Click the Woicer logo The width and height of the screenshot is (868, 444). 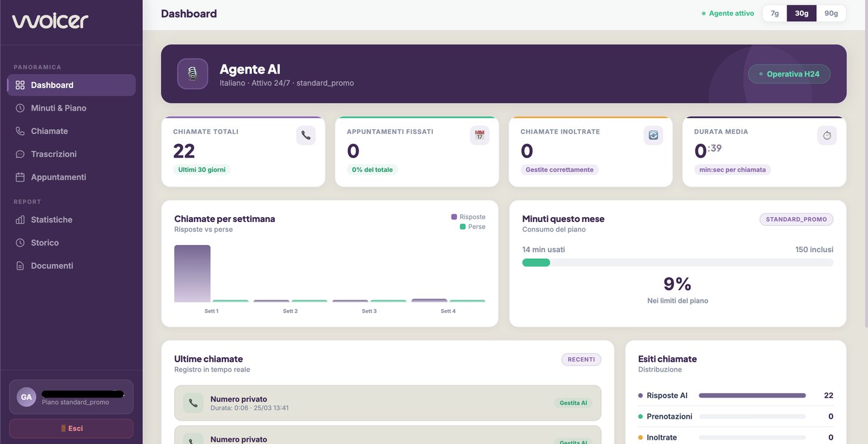click(x=50, y=21)
